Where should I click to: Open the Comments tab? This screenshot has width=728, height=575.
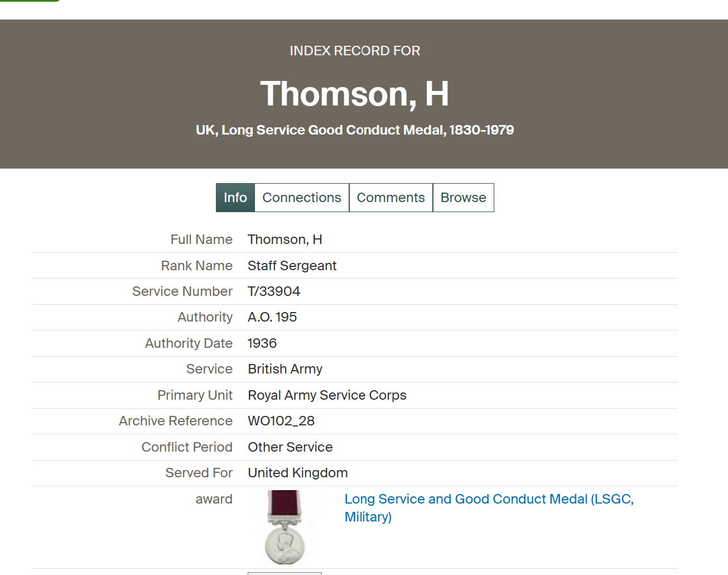tap(390, 198)
